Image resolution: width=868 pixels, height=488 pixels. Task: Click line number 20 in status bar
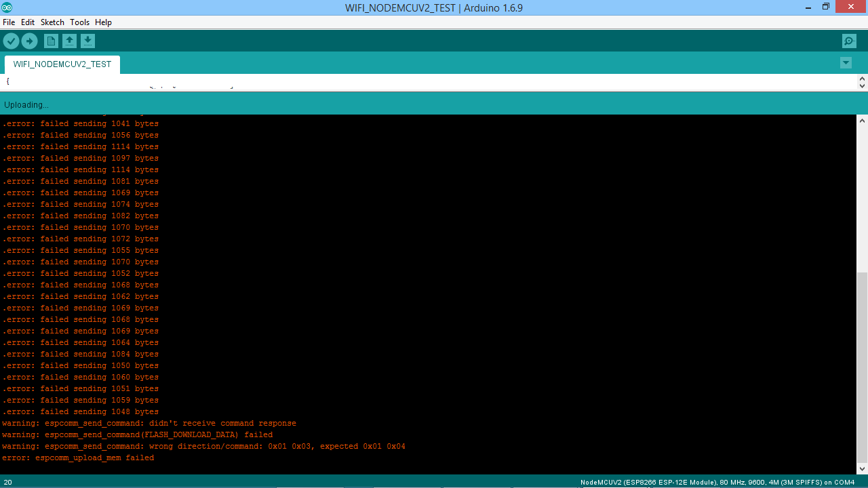tap(7, 482)
